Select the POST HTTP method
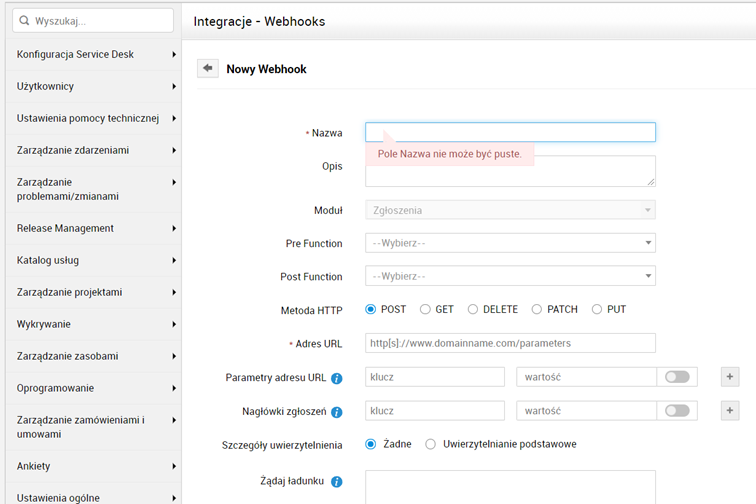Screen dimensions: 756x504 coord(370,309)
